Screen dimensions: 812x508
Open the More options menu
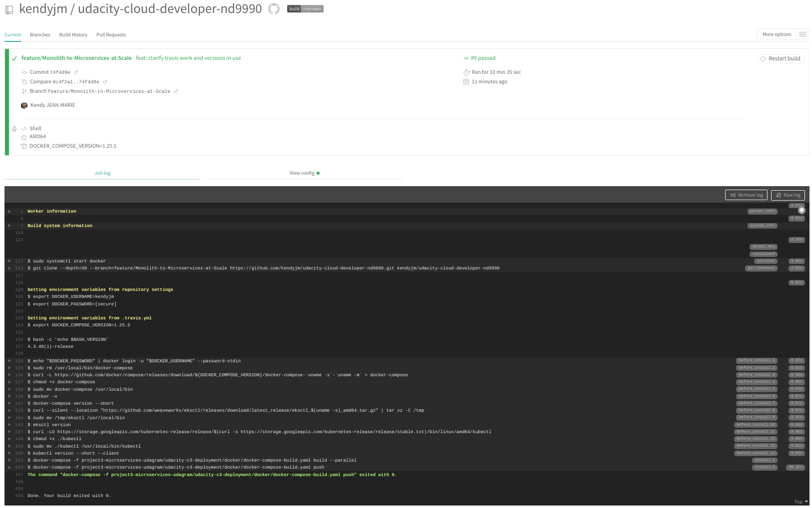[x=777, y=34]
